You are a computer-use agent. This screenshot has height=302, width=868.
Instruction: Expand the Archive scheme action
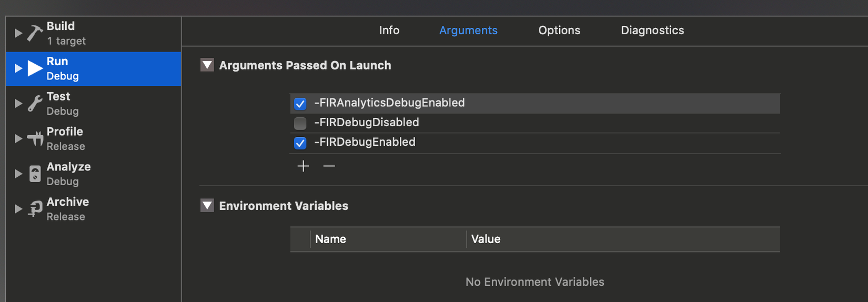(18, 209)
